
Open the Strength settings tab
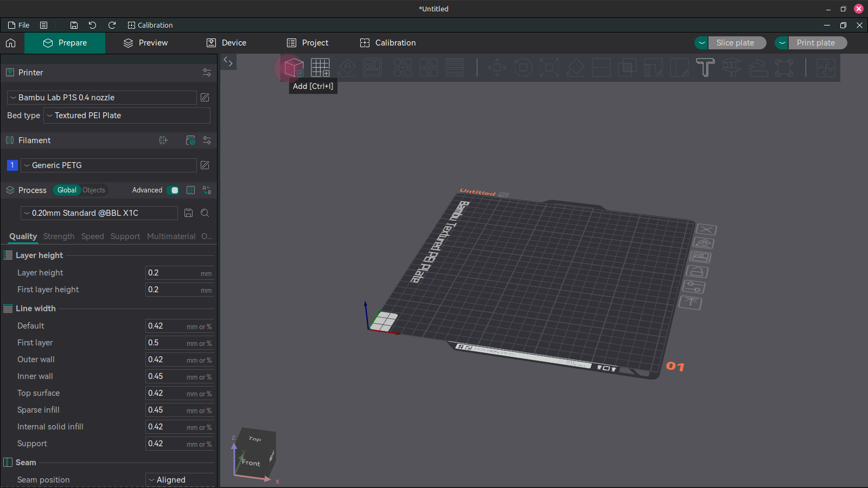59,236
